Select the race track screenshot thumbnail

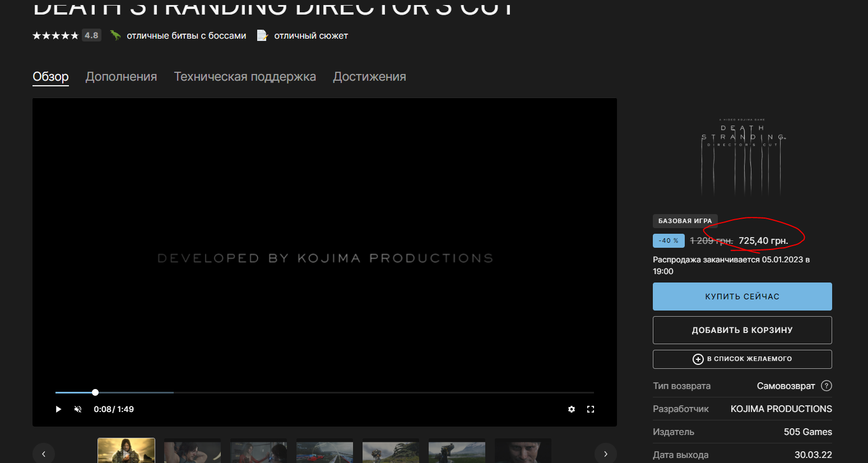click(x=324, y=451)
